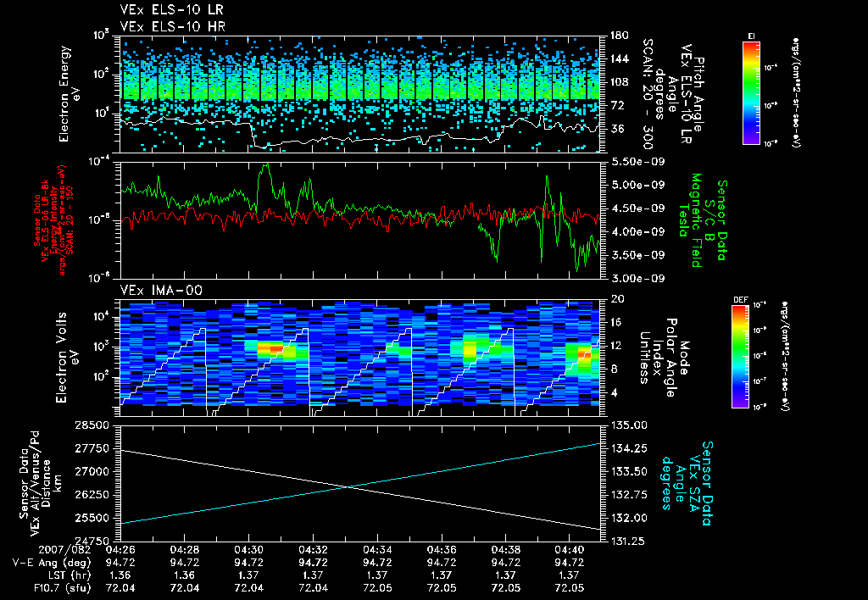Click the tallest green magnetic field peak near 04:30
Viewport: 868px width, 600px height.
coord(265,165)
